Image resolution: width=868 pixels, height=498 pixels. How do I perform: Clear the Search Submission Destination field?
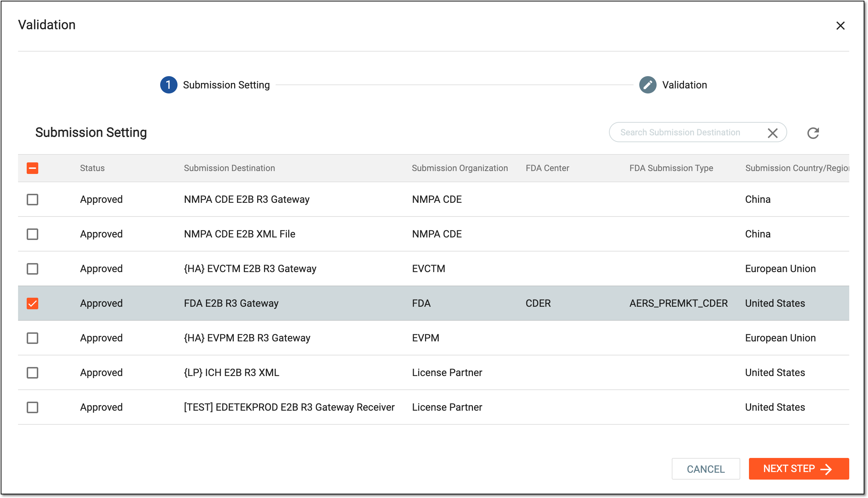click(772, 133)
